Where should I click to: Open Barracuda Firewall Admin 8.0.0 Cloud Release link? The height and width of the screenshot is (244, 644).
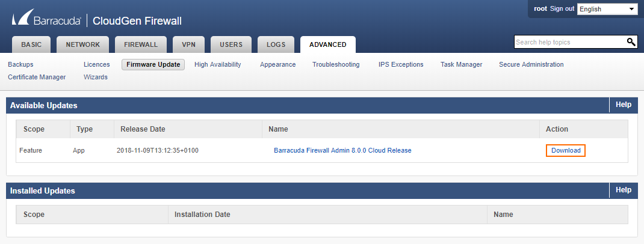click(342, 150)
